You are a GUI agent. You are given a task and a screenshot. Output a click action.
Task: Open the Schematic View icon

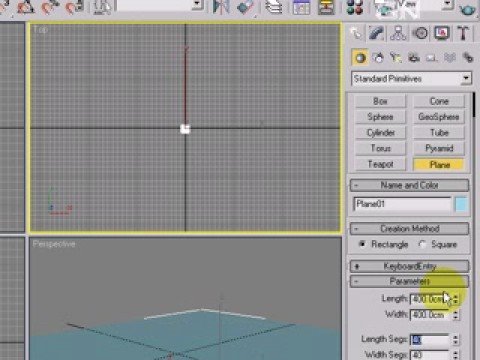pyautogui.click(x=326, y=7)
